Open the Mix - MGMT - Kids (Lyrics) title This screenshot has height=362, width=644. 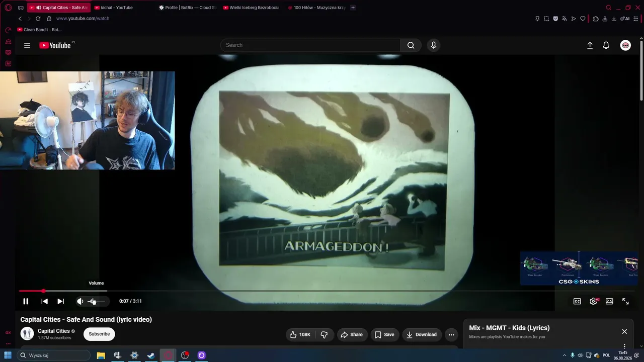tap(509, 328)
